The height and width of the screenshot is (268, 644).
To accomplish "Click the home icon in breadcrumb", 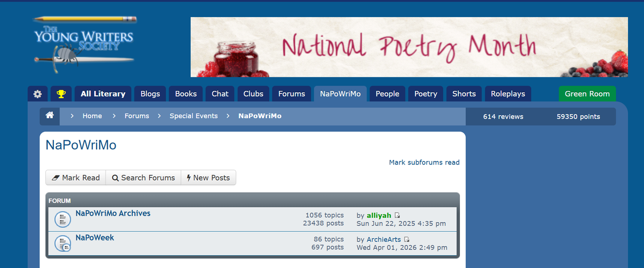I will pos(50,116).
